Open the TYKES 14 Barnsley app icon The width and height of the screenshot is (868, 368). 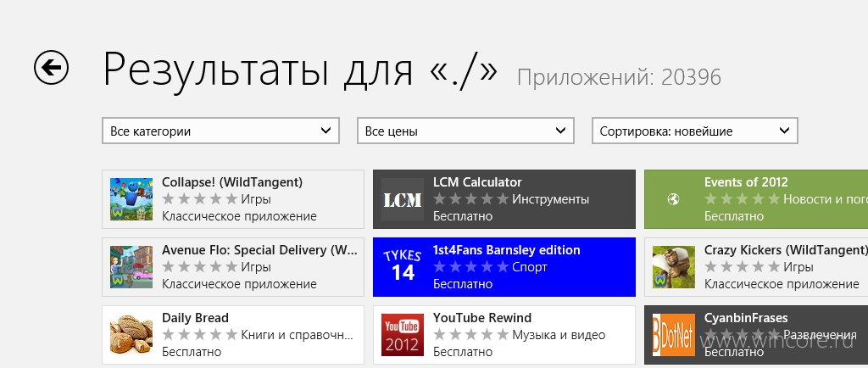pyautogui.click(x=403, y=267)
